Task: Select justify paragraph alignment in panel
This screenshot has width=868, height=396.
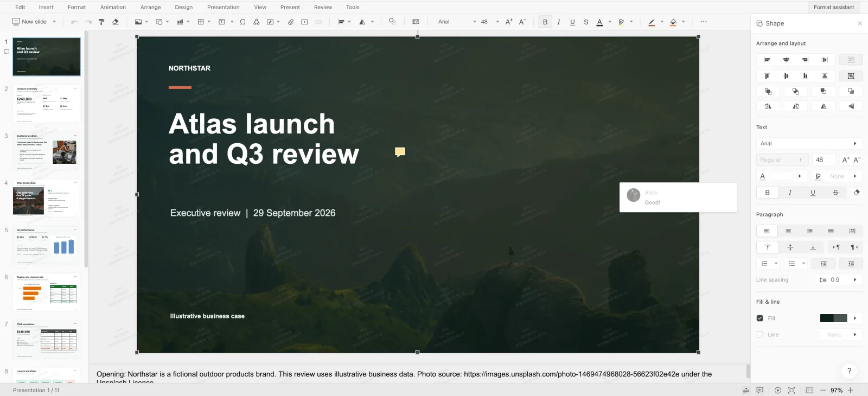Action: tap(831, 231)
